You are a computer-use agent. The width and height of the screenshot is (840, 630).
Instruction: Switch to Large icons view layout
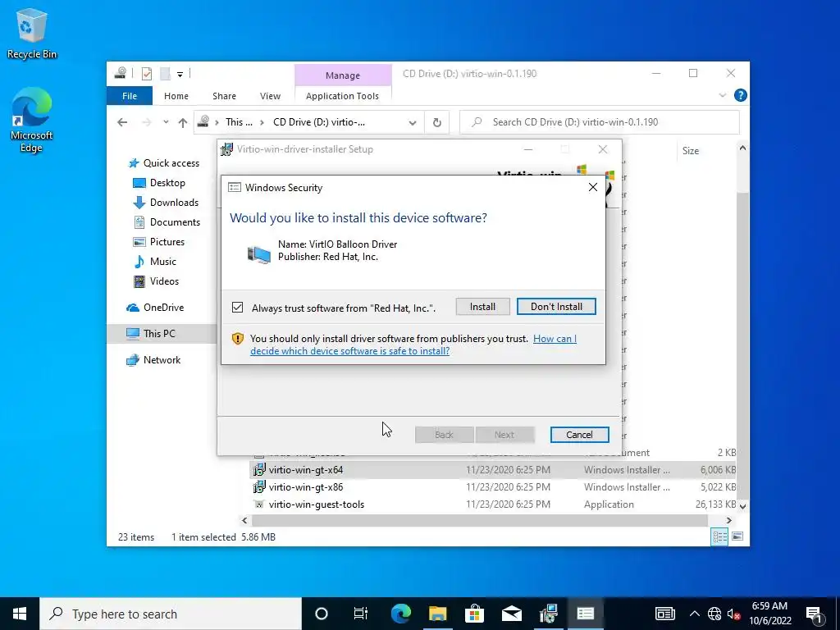[737, 536]
